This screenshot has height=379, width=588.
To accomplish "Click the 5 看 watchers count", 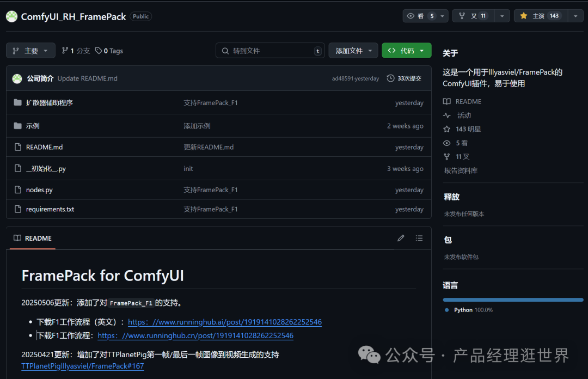I will point(462,143).
